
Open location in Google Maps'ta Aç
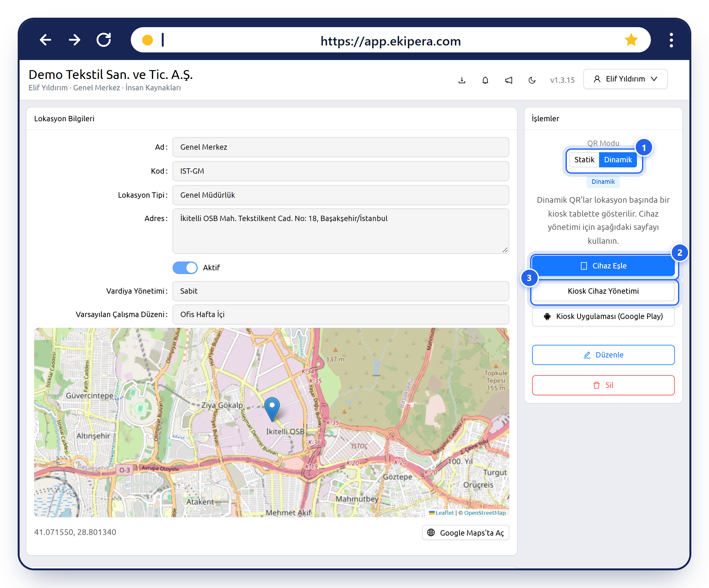[466, 533]
